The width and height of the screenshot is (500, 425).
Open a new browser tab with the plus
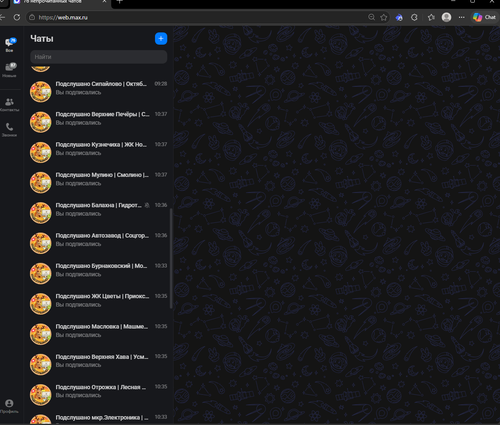120,2
